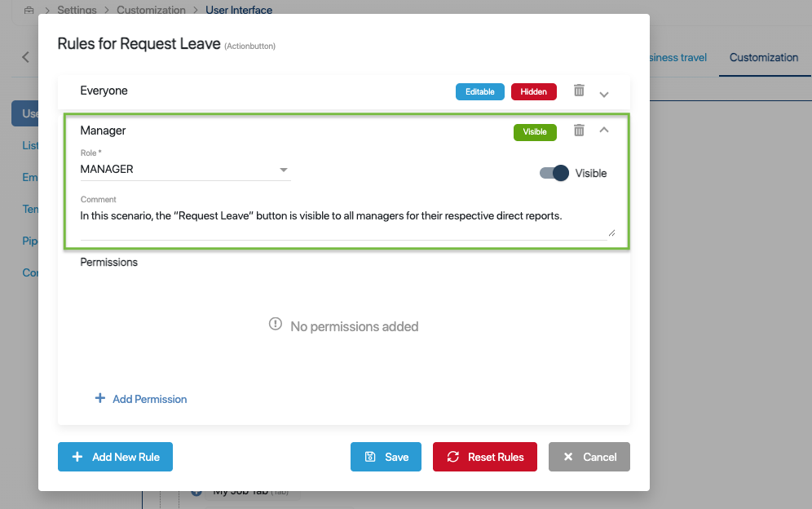Image resolution: width=812 pixels, height=509 pixels.
Task: Click inside the Comment text field
Action: pos(344,222)
